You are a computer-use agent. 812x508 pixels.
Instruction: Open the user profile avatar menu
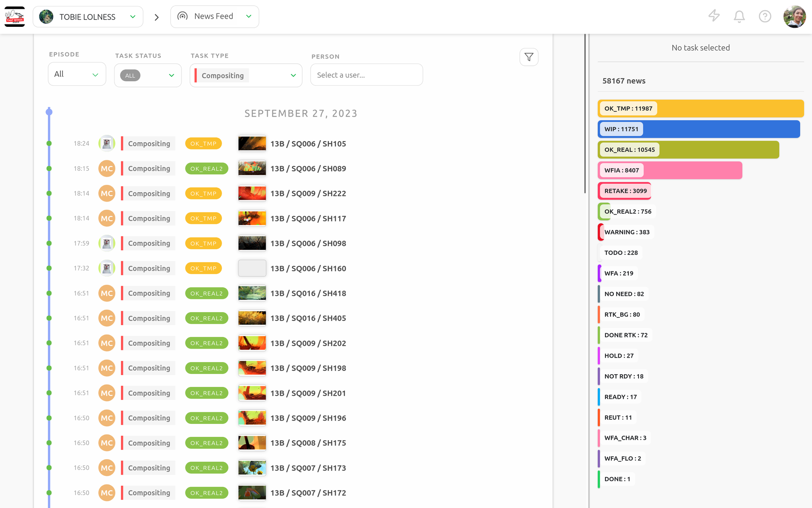tap(794, 17)
